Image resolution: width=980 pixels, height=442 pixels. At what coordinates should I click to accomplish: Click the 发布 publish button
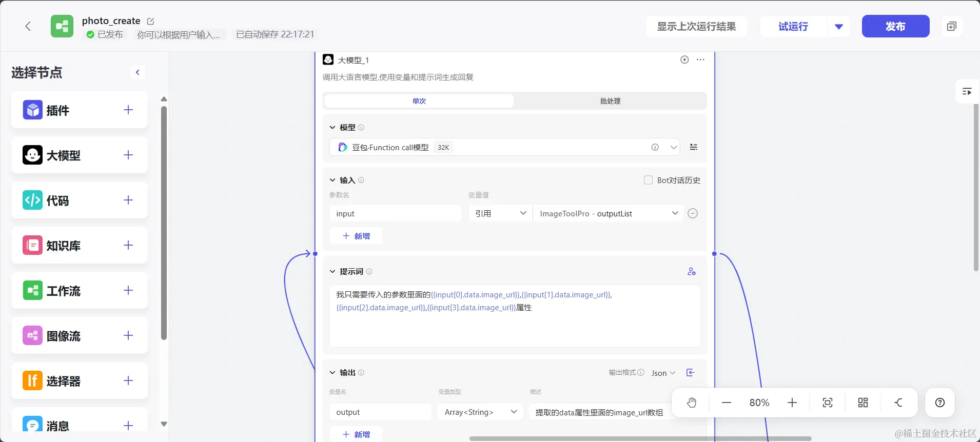pos(896,26)
